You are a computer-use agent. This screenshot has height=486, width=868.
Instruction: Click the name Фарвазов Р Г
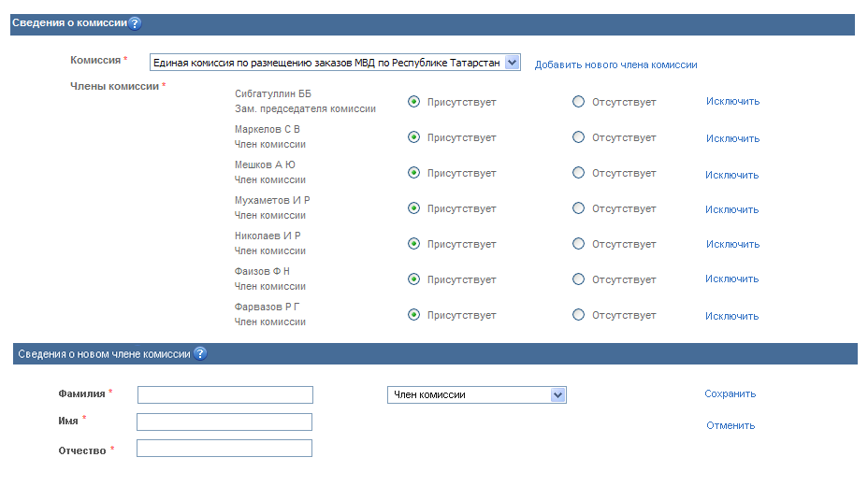point(267,307)
